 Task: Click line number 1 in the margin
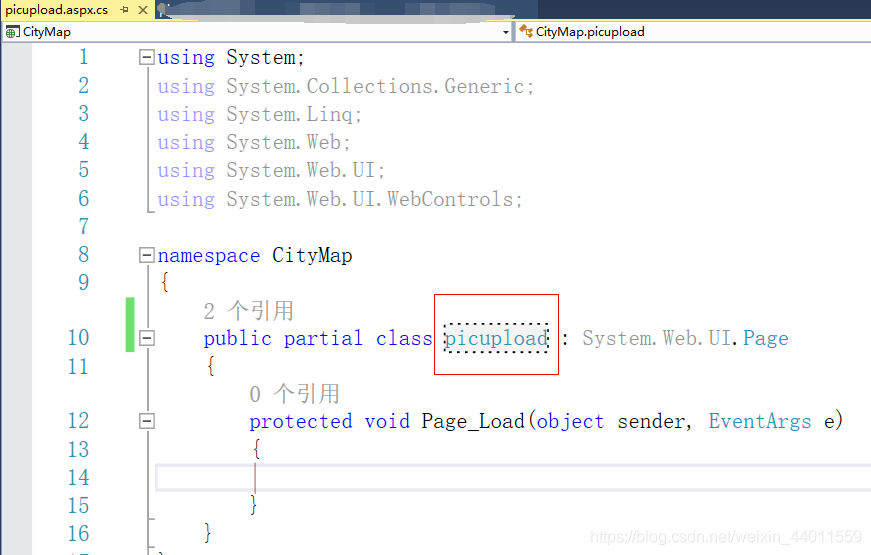point(84,57)
